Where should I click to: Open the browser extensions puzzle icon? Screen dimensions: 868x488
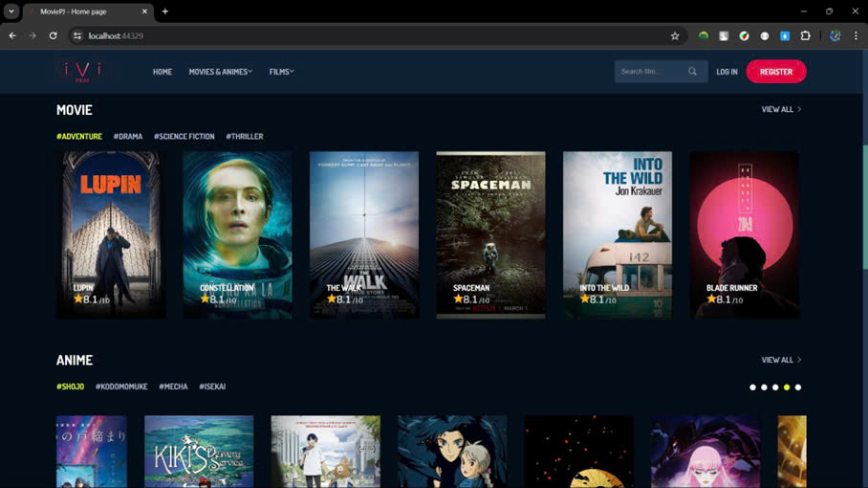(x=805, y=36)
